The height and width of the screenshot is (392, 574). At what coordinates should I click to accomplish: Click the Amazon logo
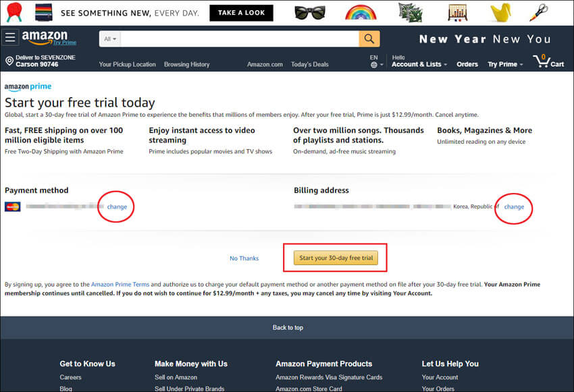pos(45,37)
